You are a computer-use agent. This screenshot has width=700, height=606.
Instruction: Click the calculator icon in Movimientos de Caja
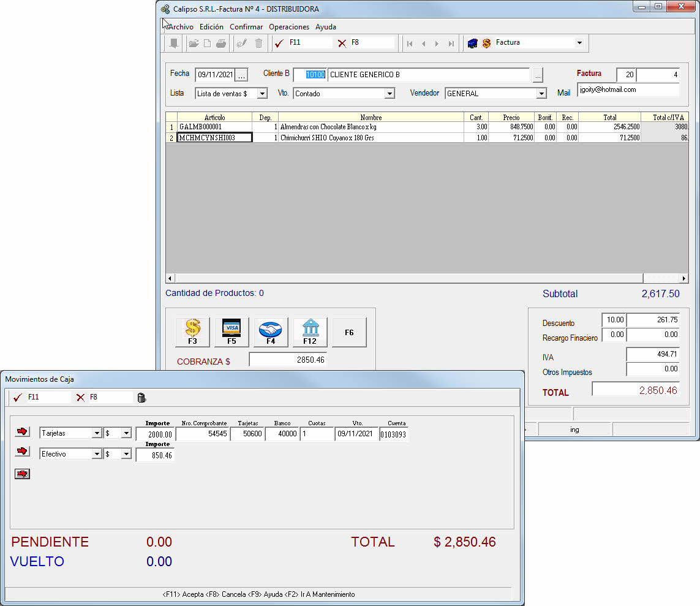[141, 398]
